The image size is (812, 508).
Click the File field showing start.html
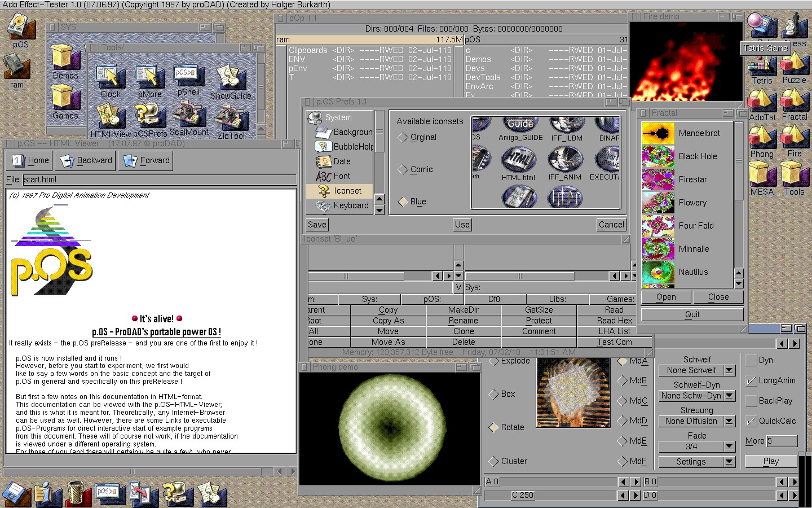pos(160,179)
